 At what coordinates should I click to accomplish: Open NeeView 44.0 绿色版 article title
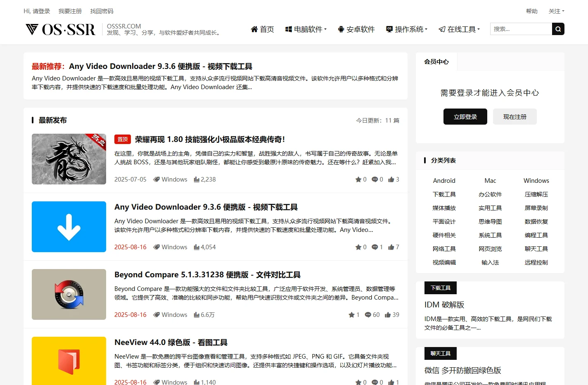(171, 342)
